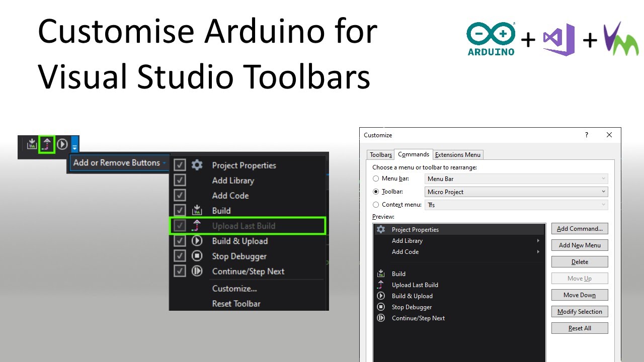Expand the Add Library submenu in Preview
This screenshot has height=362, width=644.
point(538,241)
